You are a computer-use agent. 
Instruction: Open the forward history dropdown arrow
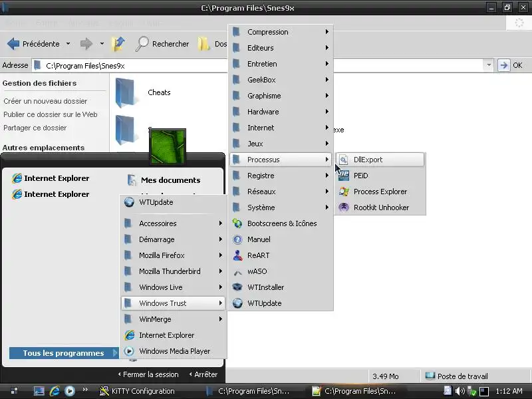102,44
